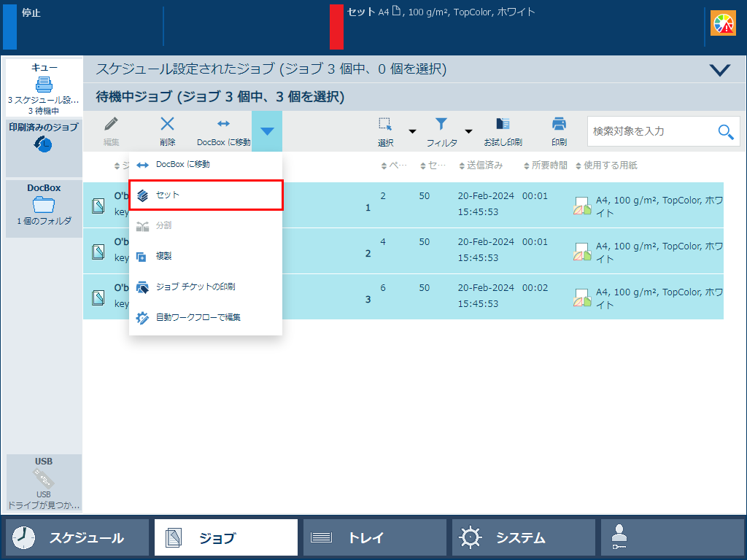Click the セット A4 media info at top
747x560 pixels.
(441, 12)
